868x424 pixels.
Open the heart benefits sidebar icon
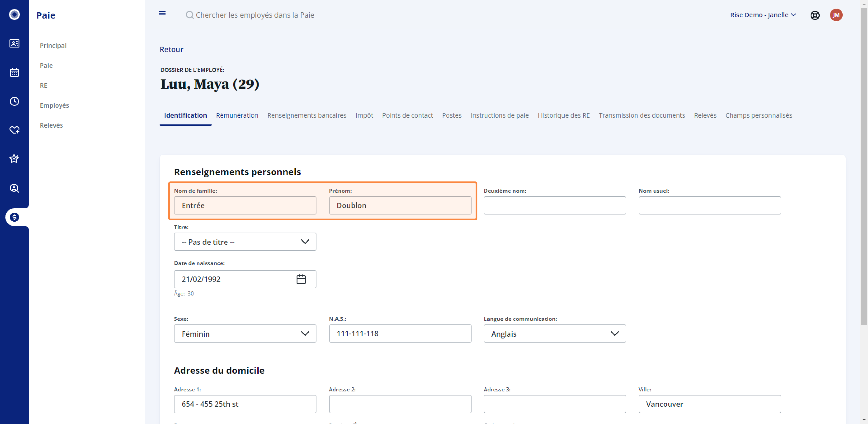point(14,130)
